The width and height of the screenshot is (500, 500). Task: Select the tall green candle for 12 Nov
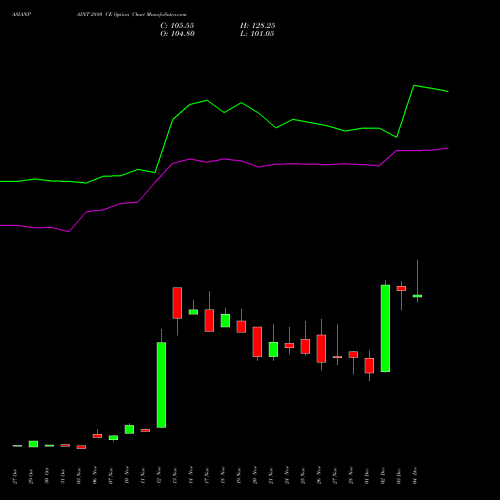(x=161, y=385)
